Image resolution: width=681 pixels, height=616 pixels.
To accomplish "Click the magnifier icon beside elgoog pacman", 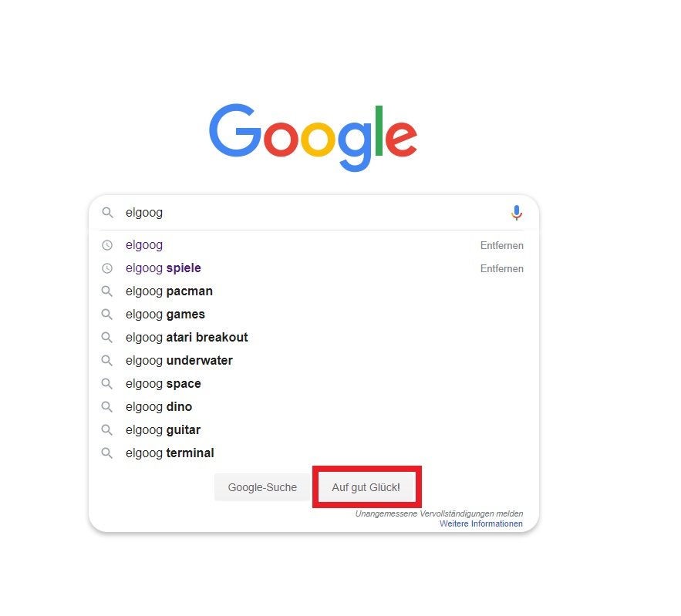I will [106, 291].
